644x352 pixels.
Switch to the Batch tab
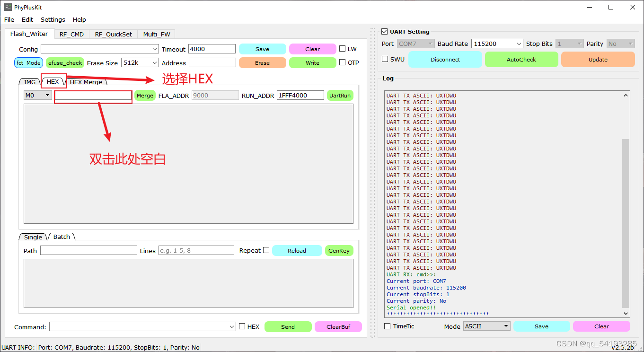click(62, 237)
